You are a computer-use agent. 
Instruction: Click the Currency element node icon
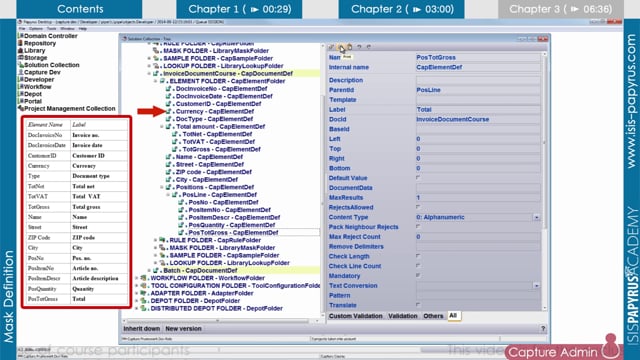[169, 111]
